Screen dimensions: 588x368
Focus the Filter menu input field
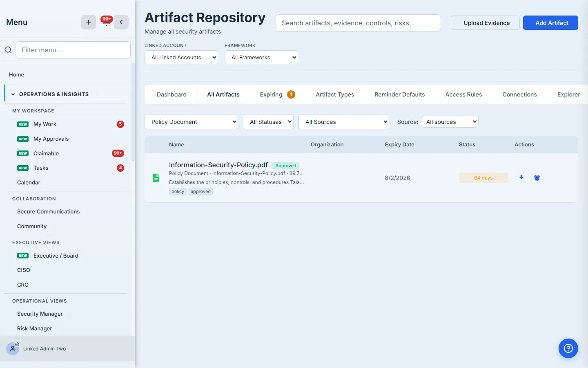pyautogui.click(x=73, y=50)
